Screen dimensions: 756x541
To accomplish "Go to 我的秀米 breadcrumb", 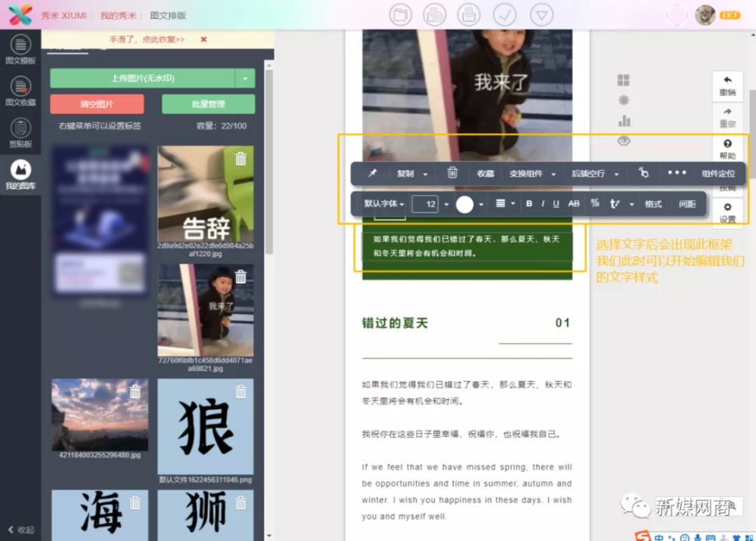I will (118, 15).
